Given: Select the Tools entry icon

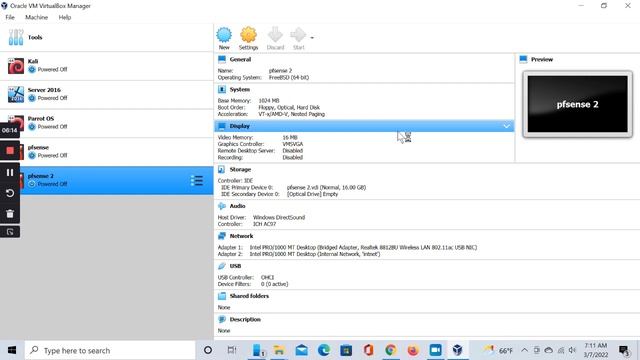Looking at the screenshot, I should (16, 38).
